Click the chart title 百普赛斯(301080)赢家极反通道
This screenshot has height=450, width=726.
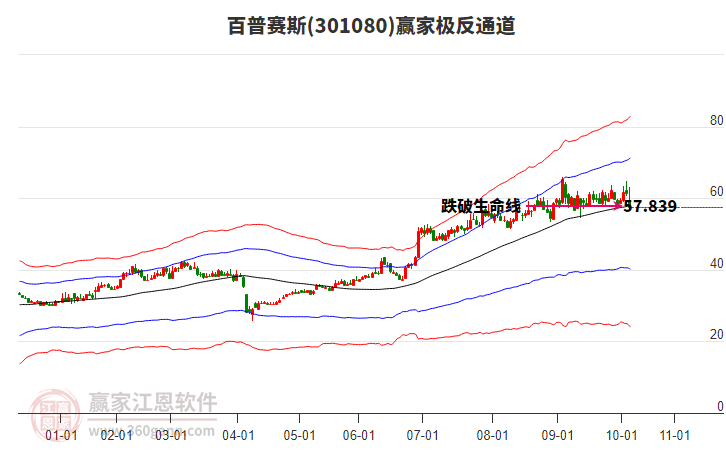pyautogui.click(x=371, y=25)
